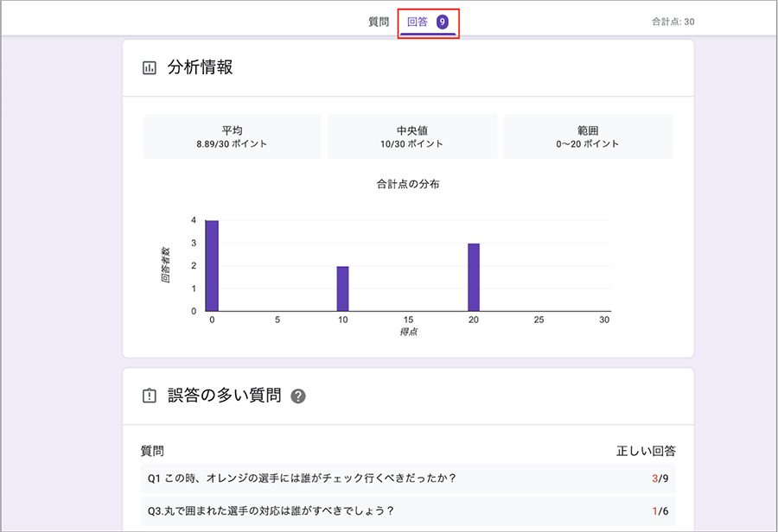Click the 正しい回答 column header
Viewport: 778px width, 532px height.
click(646, 451)
